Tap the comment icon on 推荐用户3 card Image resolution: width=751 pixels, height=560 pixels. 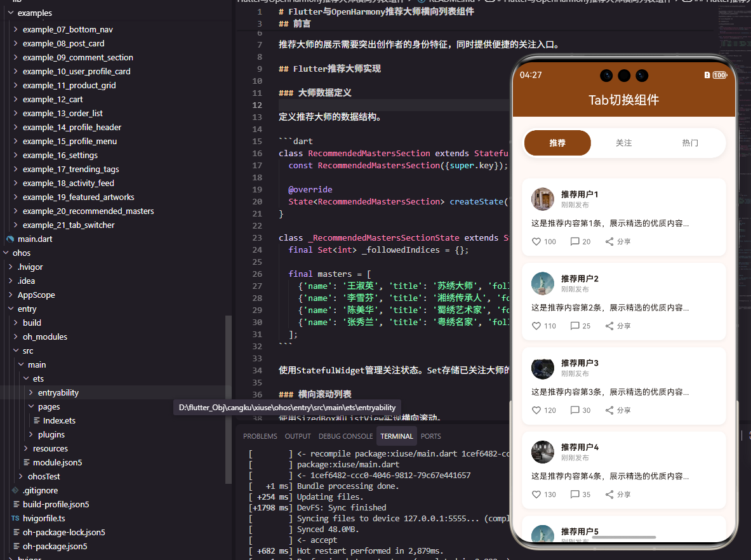pyautogui.click(x=575, y=411)
